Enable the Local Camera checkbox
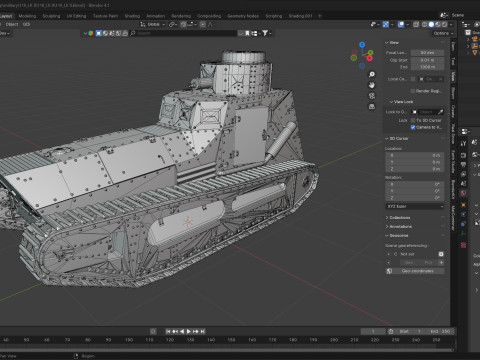This screenshot has width=480, height=360. [x=413, y=79]
